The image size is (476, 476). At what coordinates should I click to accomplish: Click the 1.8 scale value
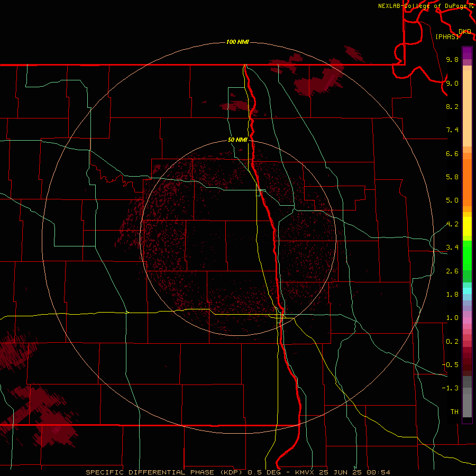pyautogui.click(x=452, y=295)
